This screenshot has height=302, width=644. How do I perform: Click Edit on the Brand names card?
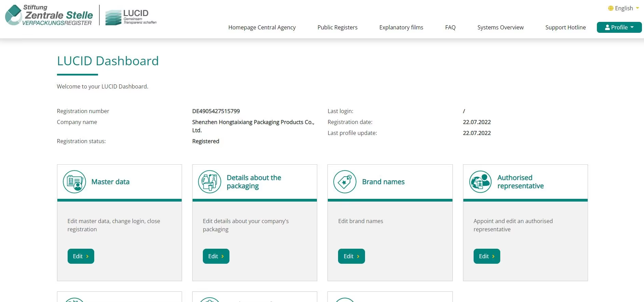(x=351, y=256)
